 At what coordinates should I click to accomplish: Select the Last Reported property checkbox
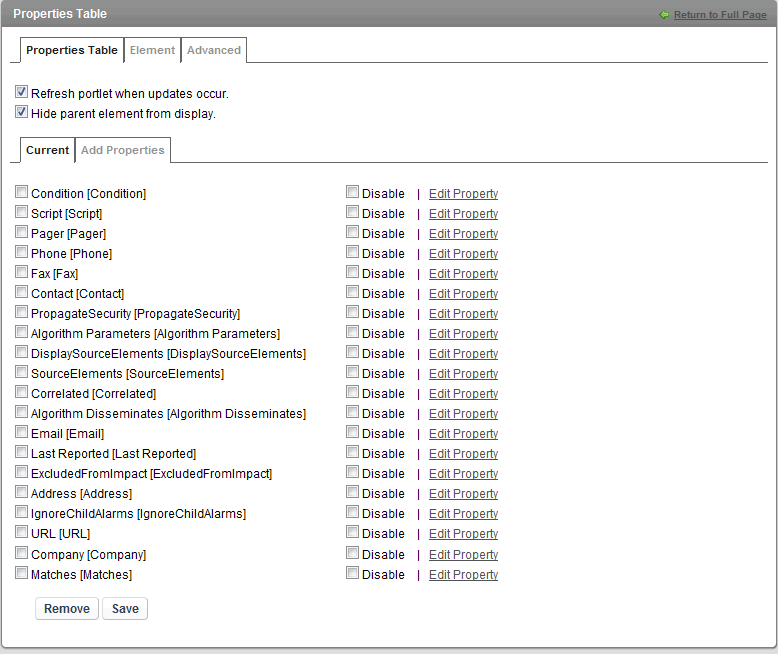click(21, 452)
